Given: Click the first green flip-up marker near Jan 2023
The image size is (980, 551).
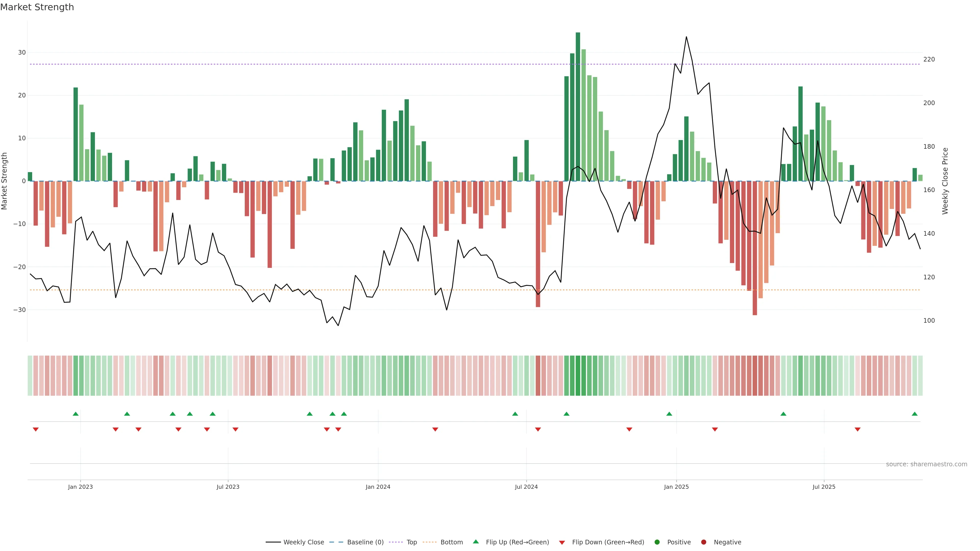Looking at the screenshot, I should click(x=76, y=414).
